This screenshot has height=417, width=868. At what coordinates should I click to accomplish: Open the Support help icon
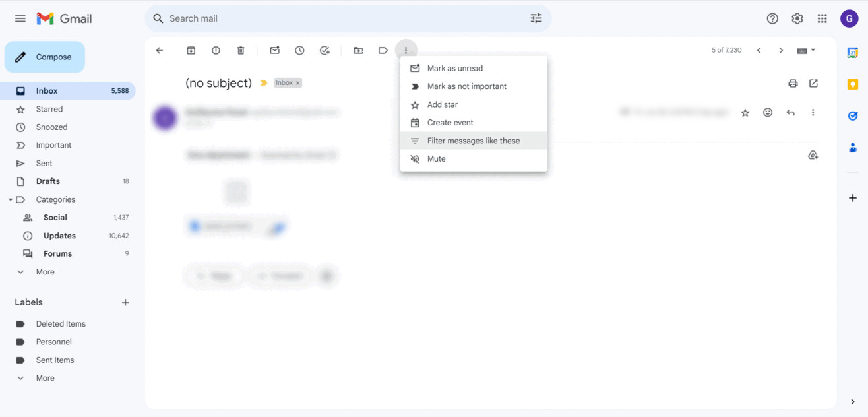(772, 18)
